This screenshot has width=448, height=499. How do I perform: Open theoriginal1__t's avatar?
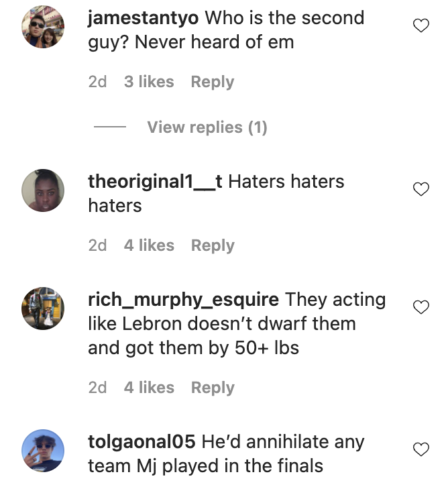click(43, 190)
